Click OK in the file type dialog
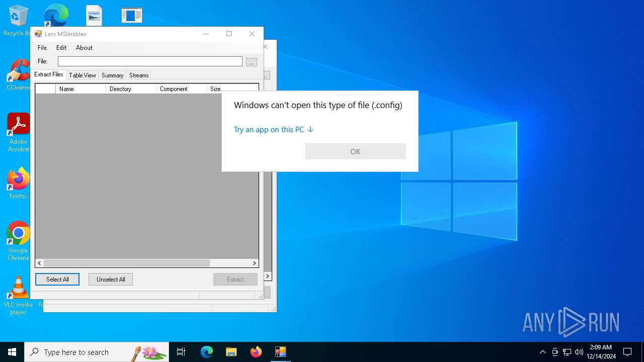This screenshot has height=362, width=644. click(x=355, y=151)
